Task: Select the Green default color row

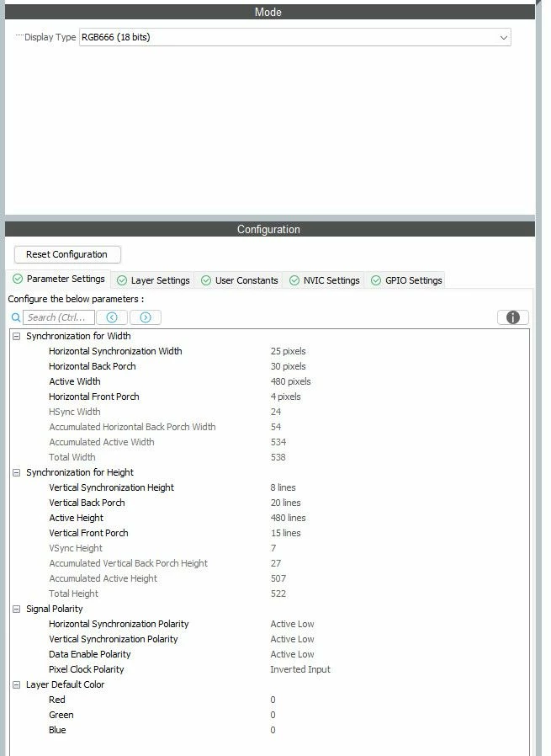Action: [x=270, y=715]
